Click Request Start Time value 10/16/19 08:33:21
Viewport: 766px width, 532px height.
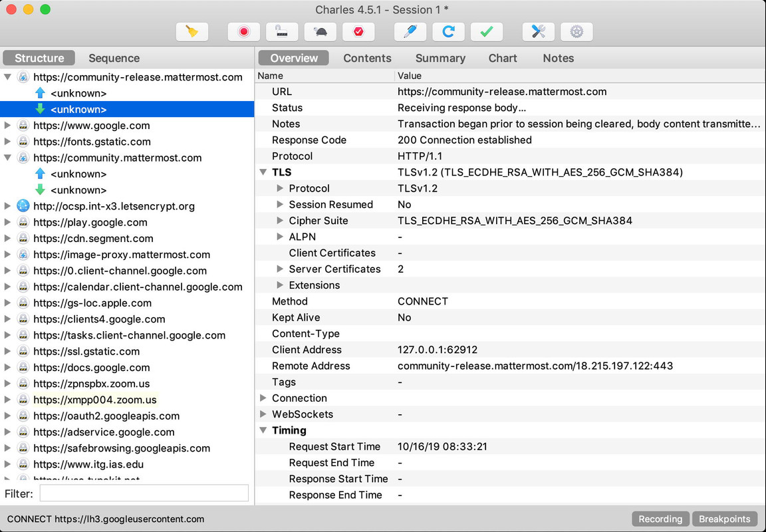pos(442,446)
